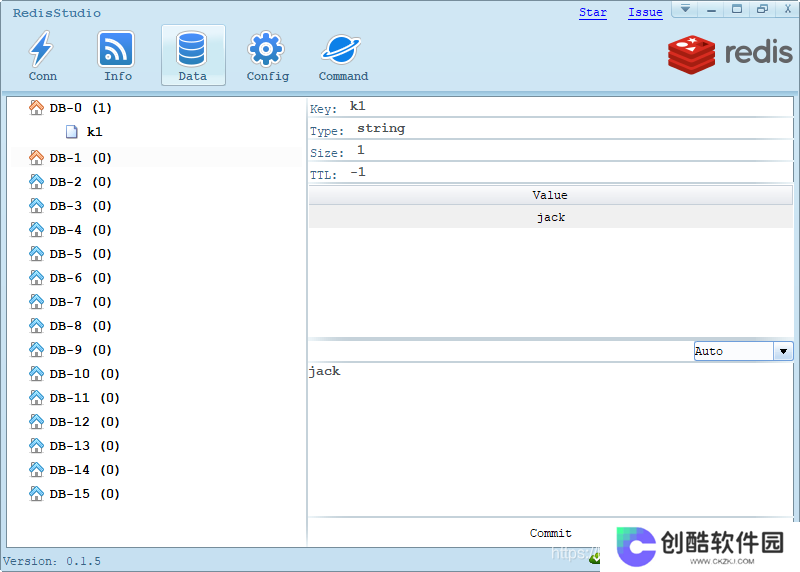This screenshot has width=800, height=572.
Task: Switch to the Data tab label
Action: [x=192, y=76]
